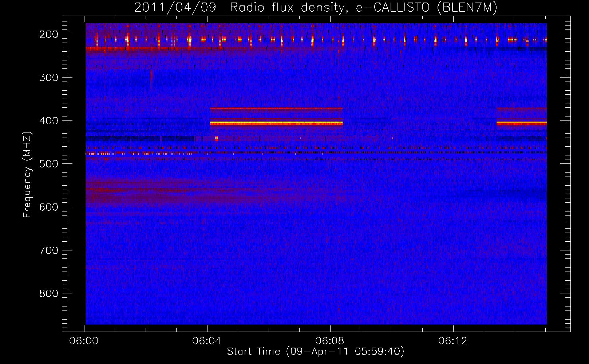Click the 800 frequency tick label
589x364 pixels.
(x=49, y=293)
